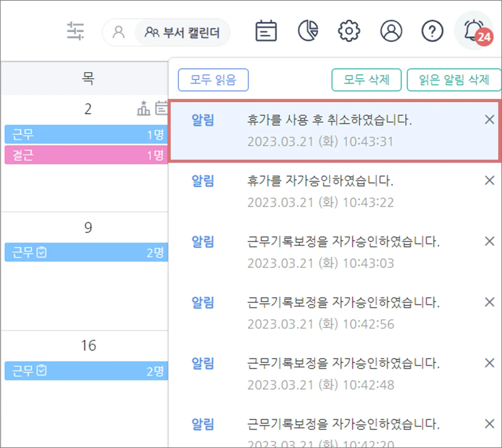Open the schedule calendar icon
The width and height of the screenshot is (502, 448).
(x=266, y=31)
